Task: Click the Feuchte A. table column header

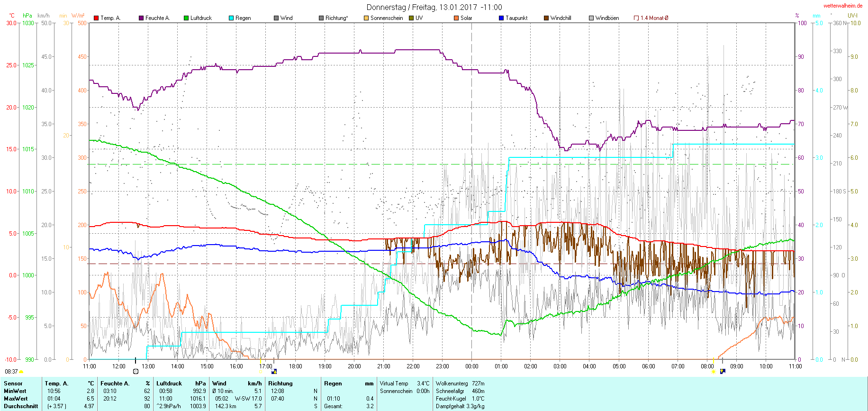Action: [115, 384]
